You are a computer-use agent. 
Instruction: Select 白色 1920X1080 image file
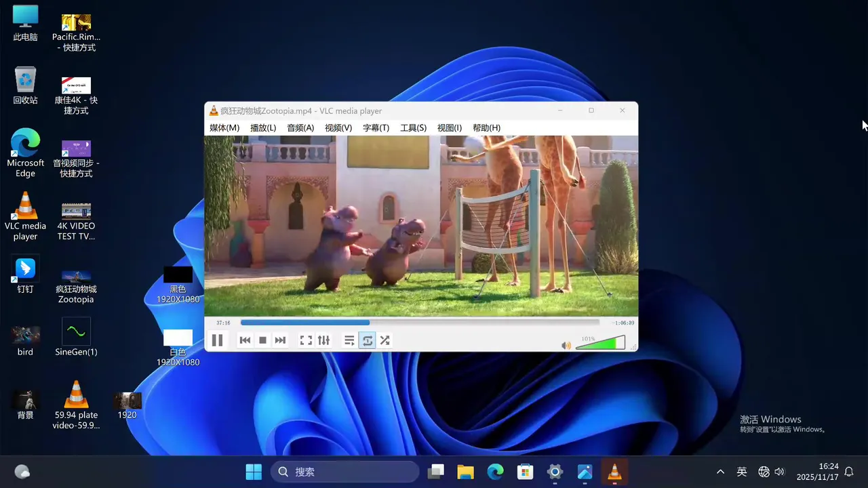coord(178,348)
